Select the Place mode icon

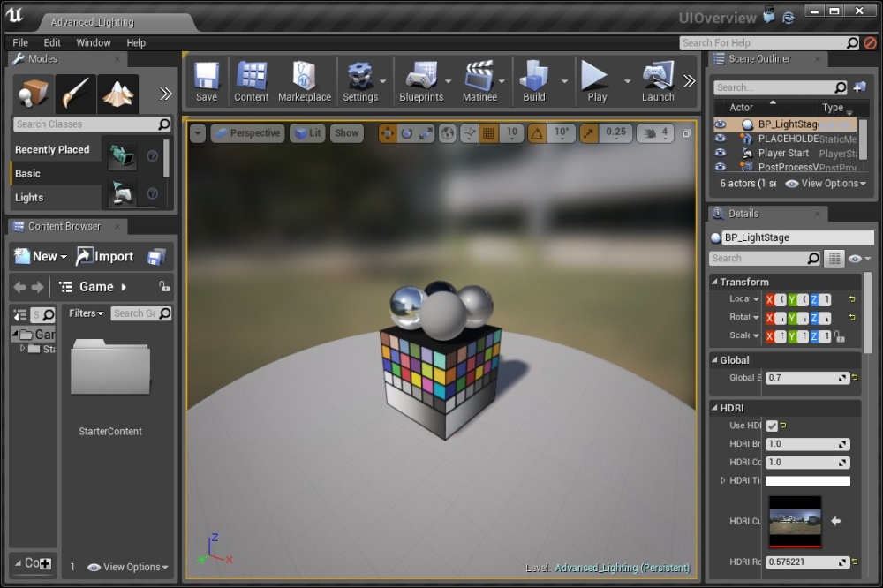click(x=33, y=94)
